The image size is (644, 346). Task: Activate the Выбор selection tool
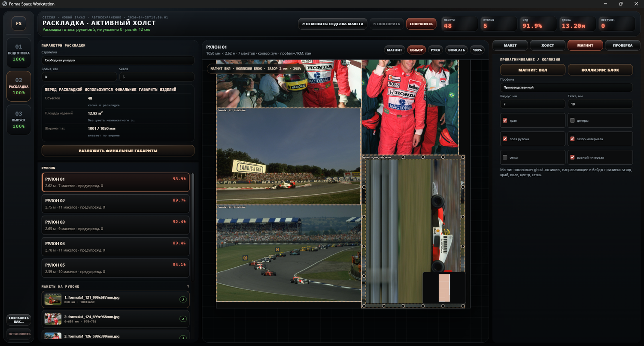[416, 50]
